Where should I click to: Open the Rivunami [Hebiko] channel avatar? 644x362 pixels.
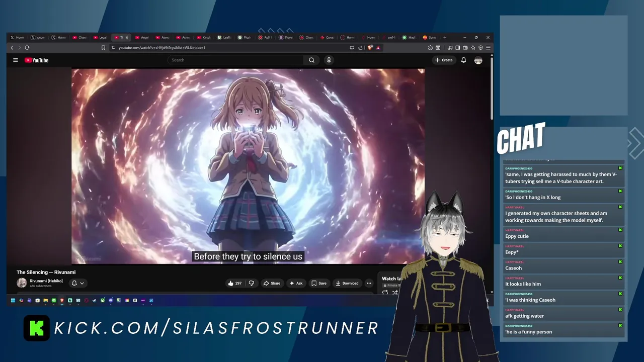point(22,283)
